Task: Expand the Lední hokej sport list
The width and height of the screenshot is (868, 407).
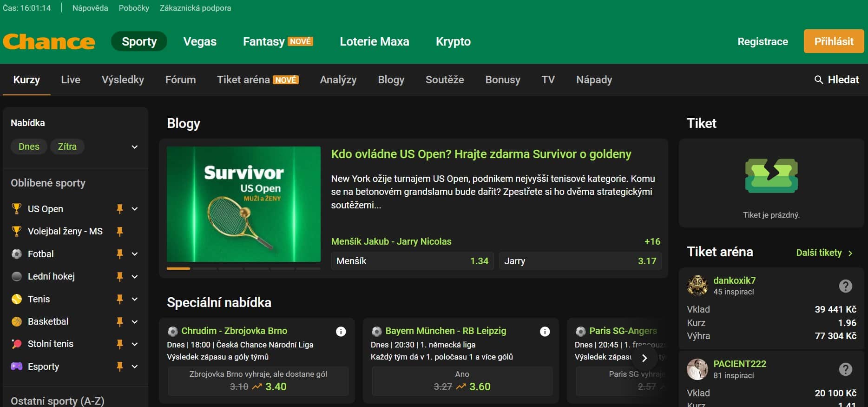Action: (135, 276)
